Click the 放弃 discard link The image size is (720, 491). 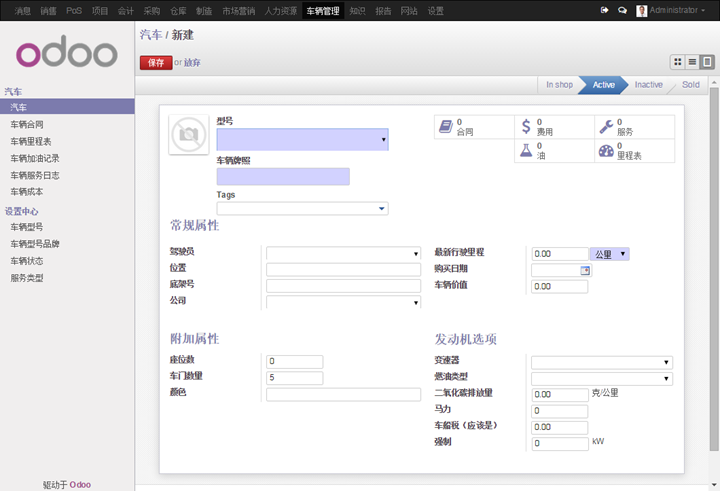tap(192, 62)
